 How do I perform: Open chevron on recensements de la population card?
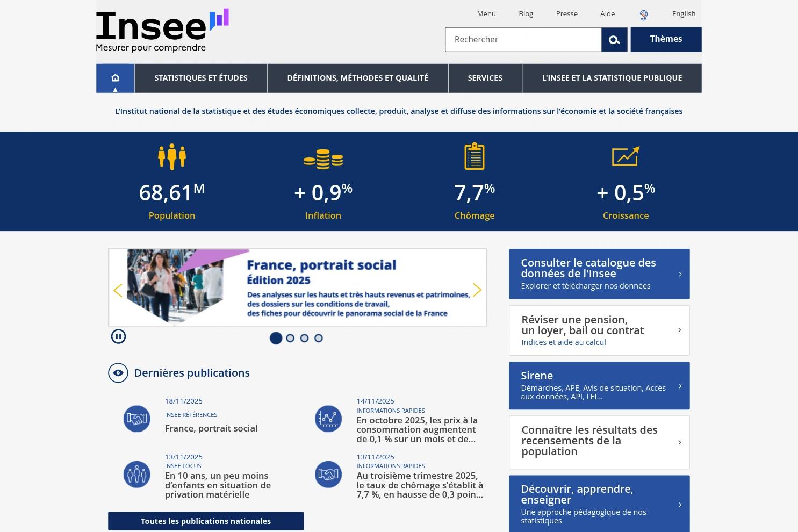(680, 442)
